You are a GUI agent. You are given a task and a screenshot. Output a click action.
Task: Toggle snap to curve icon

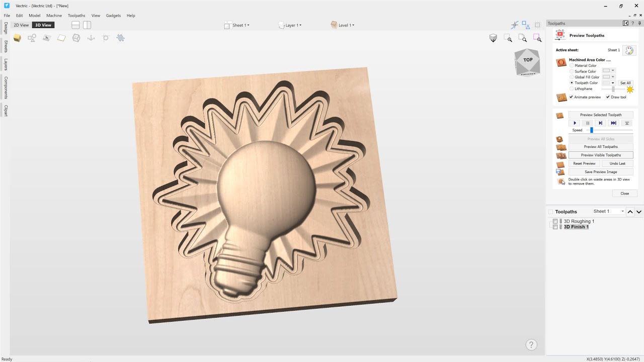click(515, 25)
